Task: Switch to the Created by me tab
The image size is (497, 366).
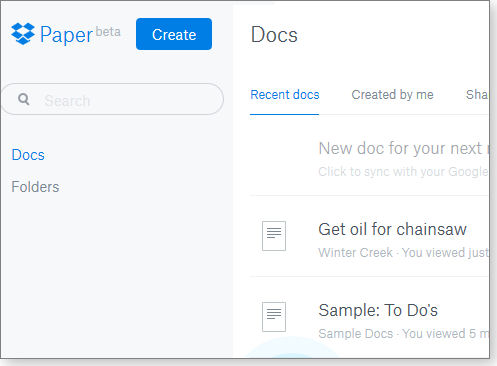Action: 392,95
